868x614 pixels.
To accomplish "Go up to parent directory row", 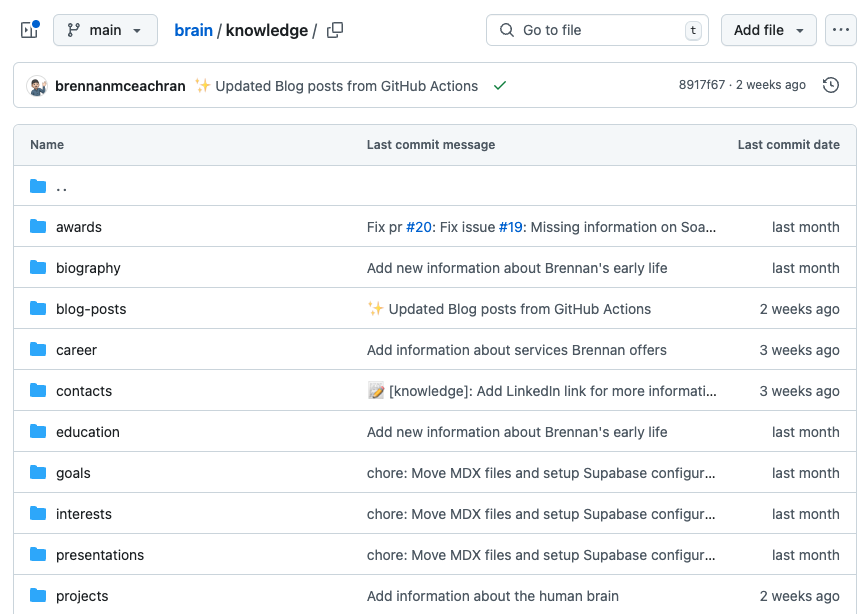I will pyautogui.click(x=62, y=186).
